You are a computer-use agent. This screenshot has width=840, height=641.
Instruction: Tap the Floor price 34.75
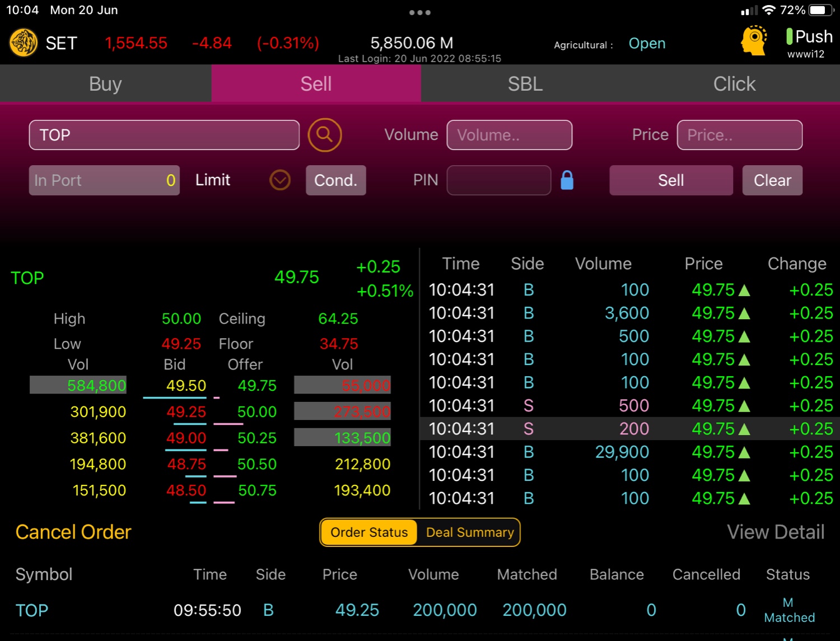[339, 344]
